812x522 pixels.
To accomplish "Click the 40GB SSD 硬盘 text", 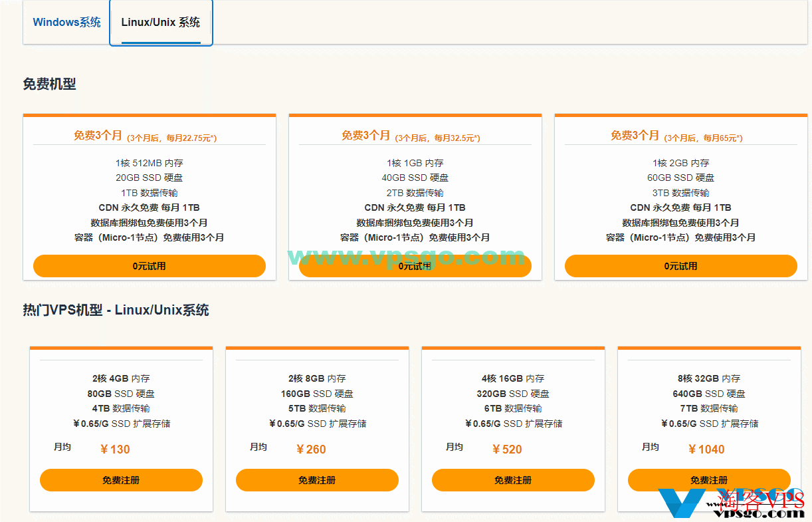I will pyautogui.click(x=415, y=178).
